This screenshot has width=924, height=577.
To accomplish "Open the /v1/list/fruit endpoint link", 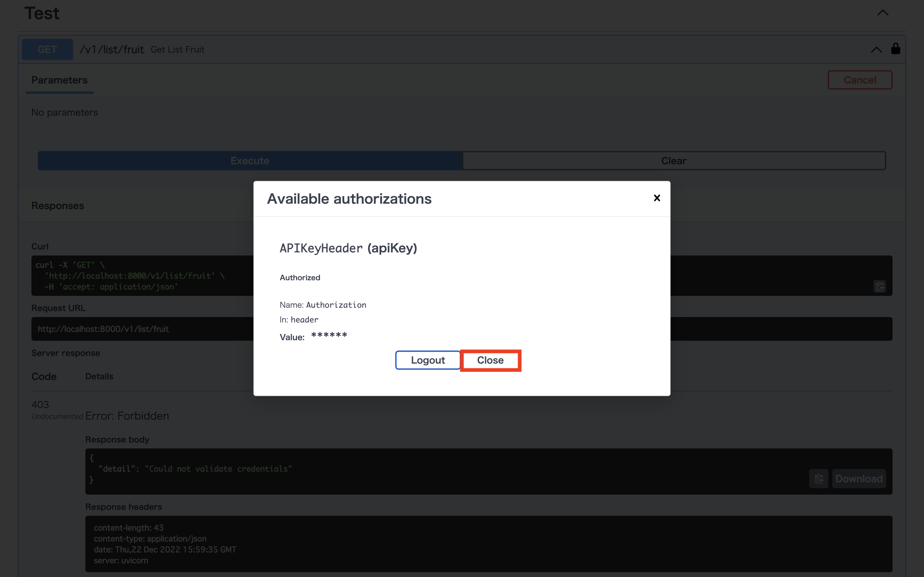I will (x=111, y=49).
